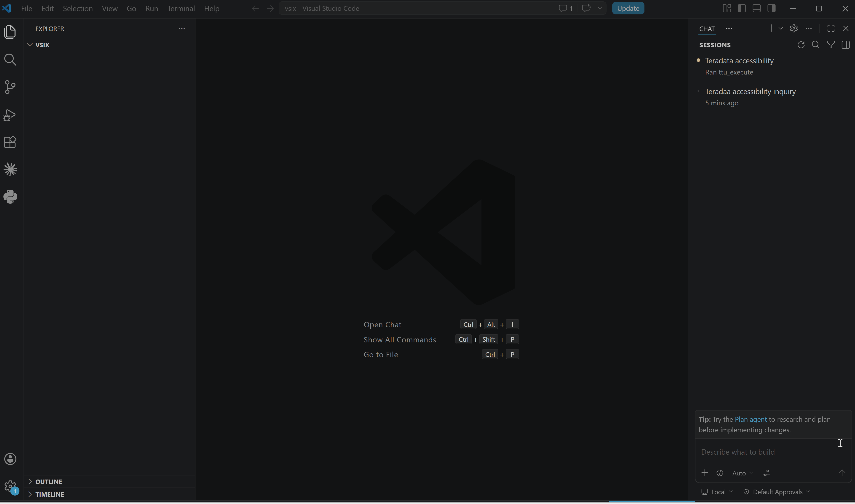Go forward using the right arrow
The image size is (855, 504).
point(270,8)
